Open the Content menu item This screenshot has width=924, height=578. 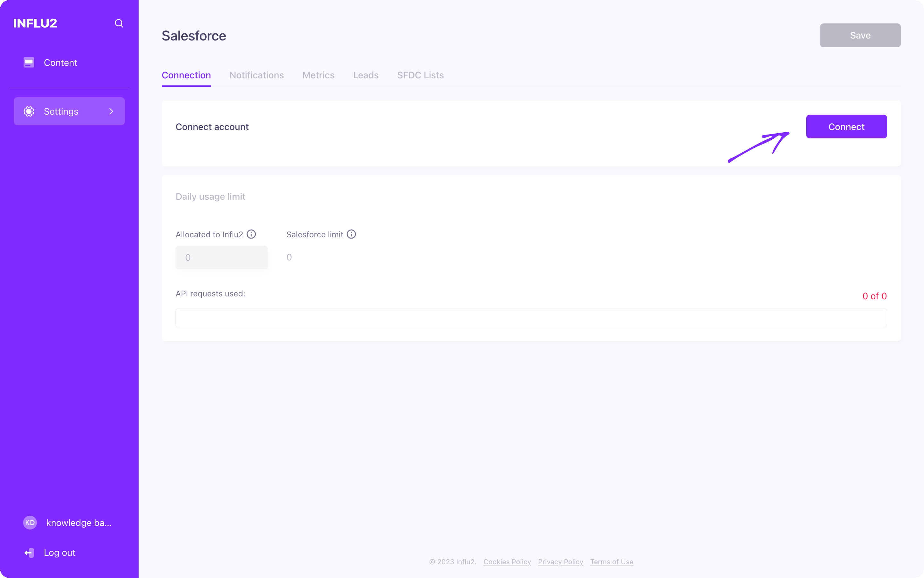point(69,63)
